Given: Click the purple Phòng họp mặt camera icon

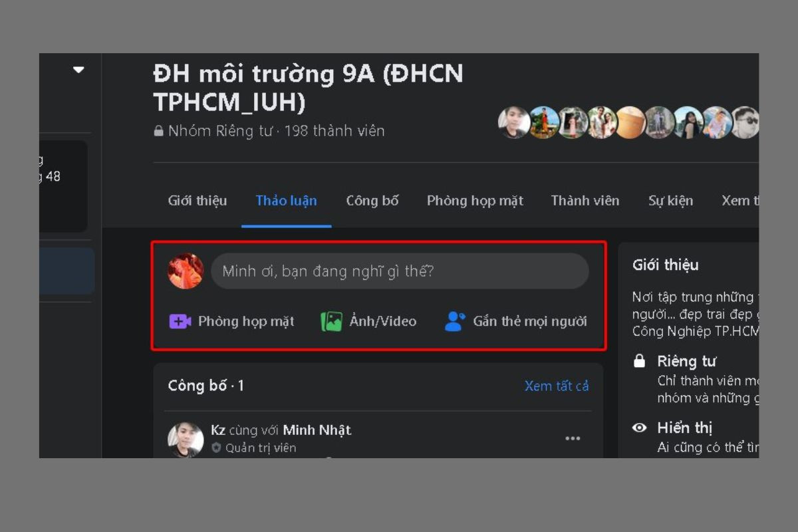Looking at the screenshot, I should pyautogui.click(x=180, y=322).
